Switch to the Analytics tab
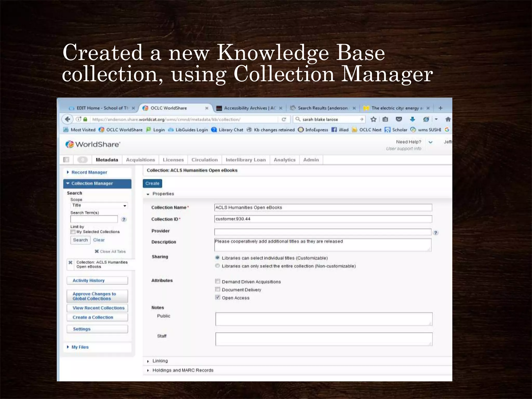The height and width of the screenshot is (399, 532). point(285,160)
